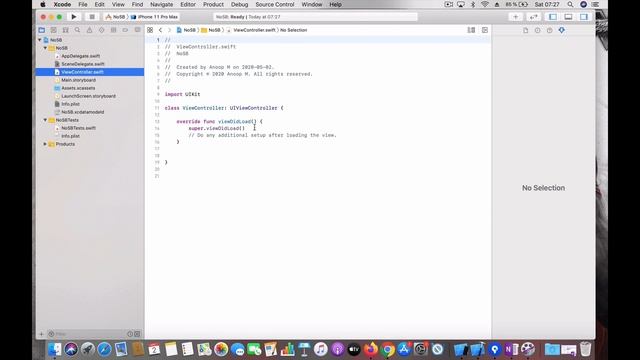
Task: Toggle recent files filter in navigator
Action: coord(130,334)
